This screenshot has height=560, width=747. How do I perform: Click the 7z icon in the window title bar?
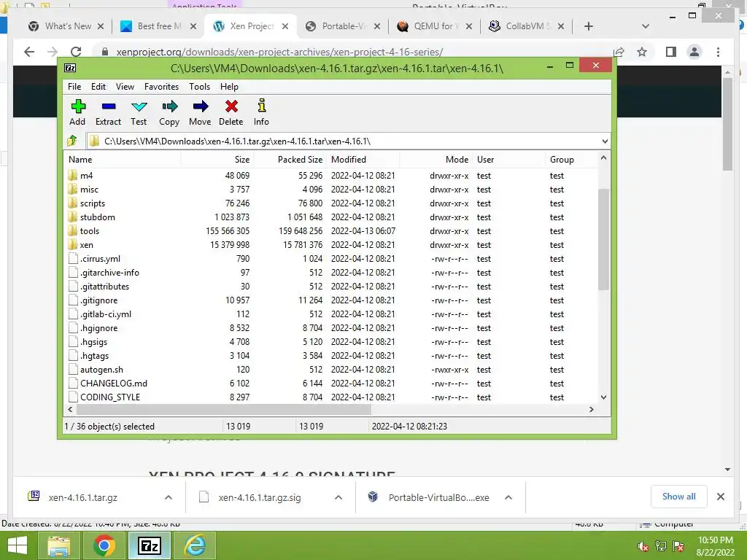pyautogui.click(x=70, y=68)
